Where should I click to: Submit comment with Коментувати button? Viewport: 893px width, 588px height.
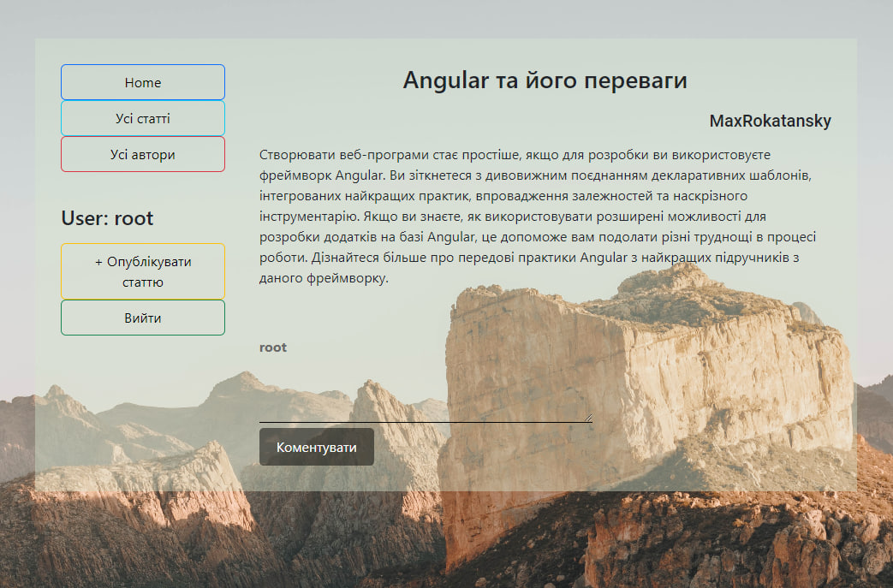(x=317, y=448)
